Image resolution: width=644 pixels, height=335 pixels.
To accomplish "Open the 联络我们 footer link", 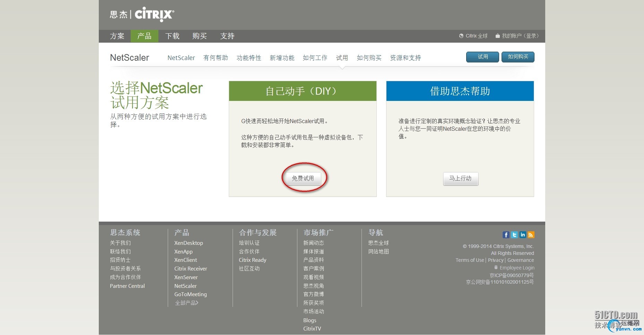I will pos(120,251).
